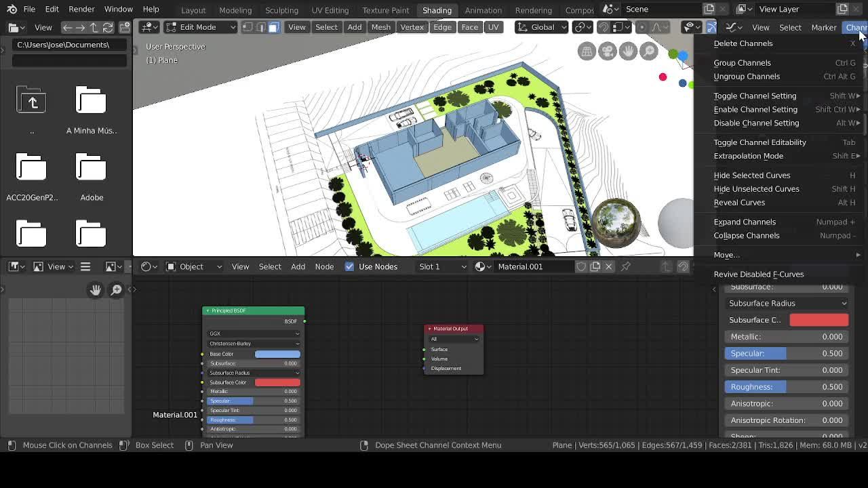The height and width of the screenshot is (488, 868).
Task: Click the red Subsurface Color swatch
Action: [818, 319]
